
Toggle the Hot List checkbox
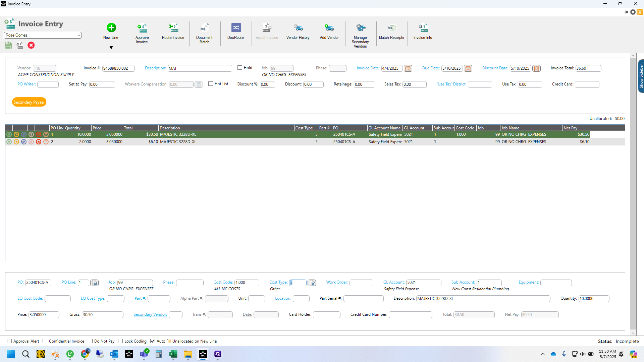point(211,84)
